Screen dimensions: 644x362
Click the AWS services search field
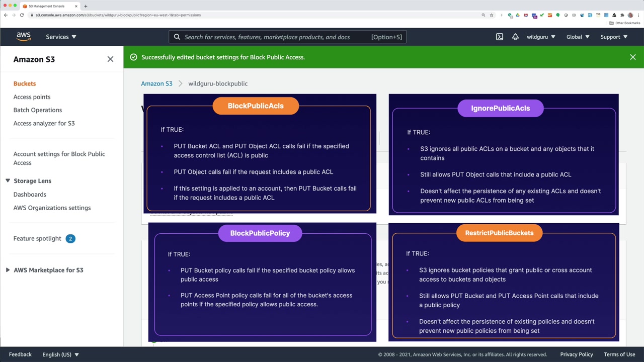tap(287, 37)
